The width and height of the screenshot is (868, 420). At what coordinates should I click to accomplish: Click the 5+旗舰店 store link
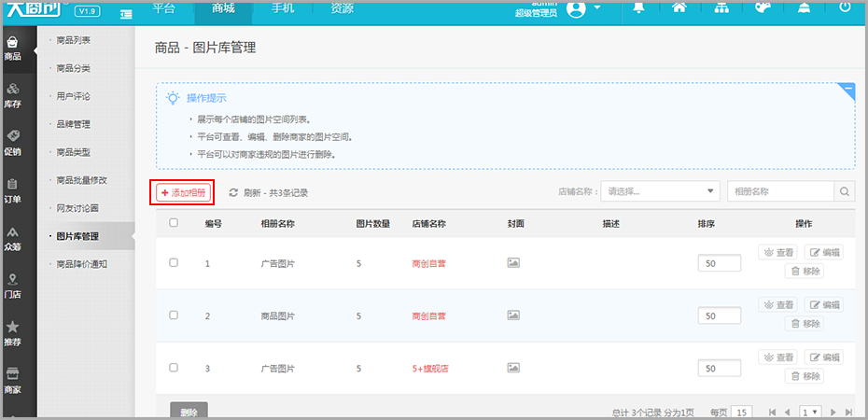[430, 369]
